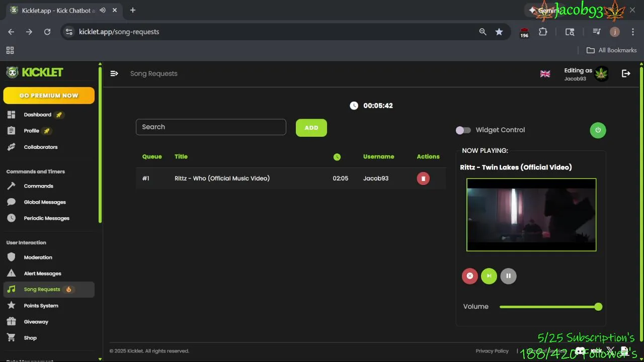Viewport: 644px width, 362px height.
Task: Mute the tab via the speaker icon
Action: 103,10
